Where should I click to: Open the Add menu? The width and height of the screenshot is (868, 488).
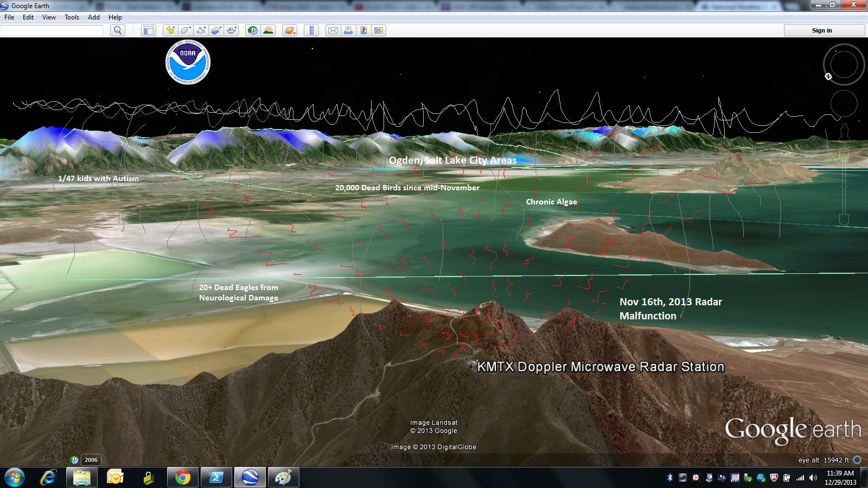tap(93, 17)
